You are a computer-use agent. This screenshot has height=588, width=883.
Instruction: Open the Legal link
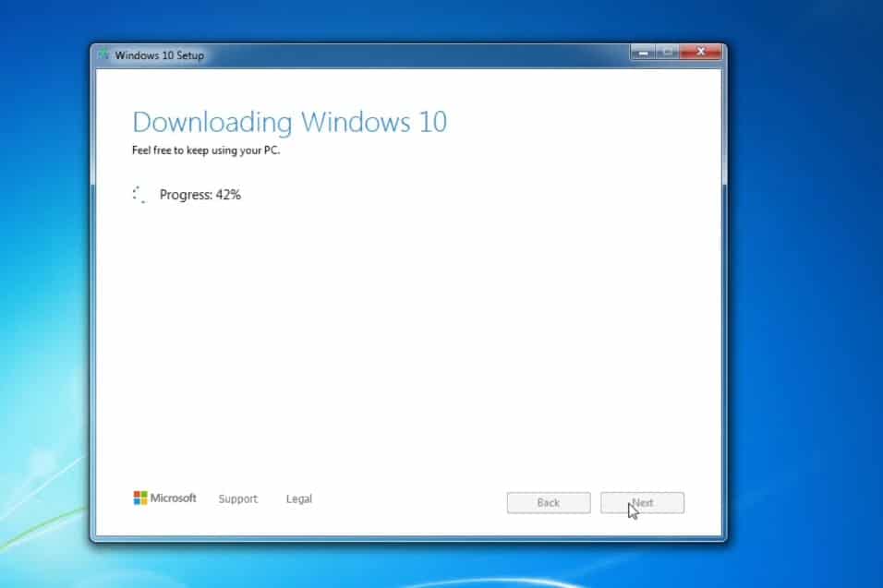pyautogui.click(x=299, y=498)
